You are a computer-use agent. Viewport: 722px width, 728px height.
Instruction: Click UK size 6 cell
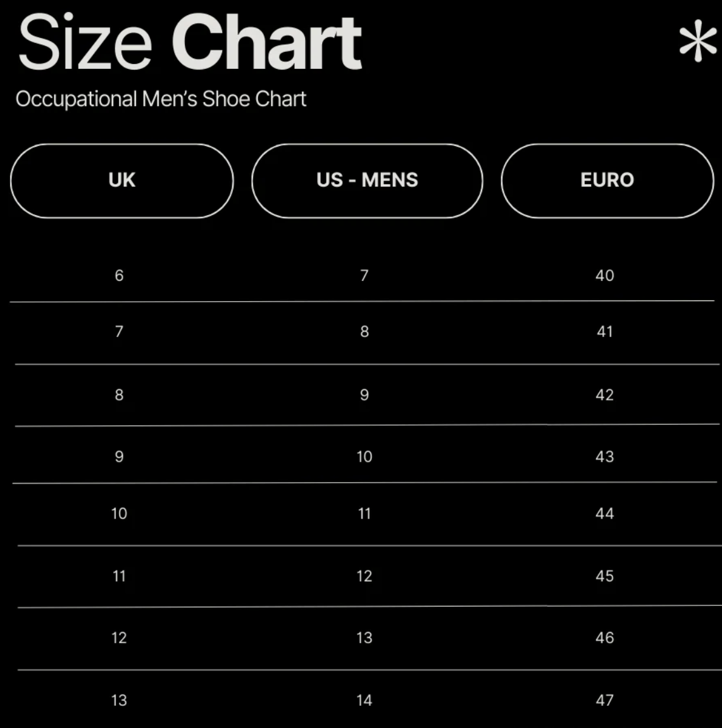[119, 275]
